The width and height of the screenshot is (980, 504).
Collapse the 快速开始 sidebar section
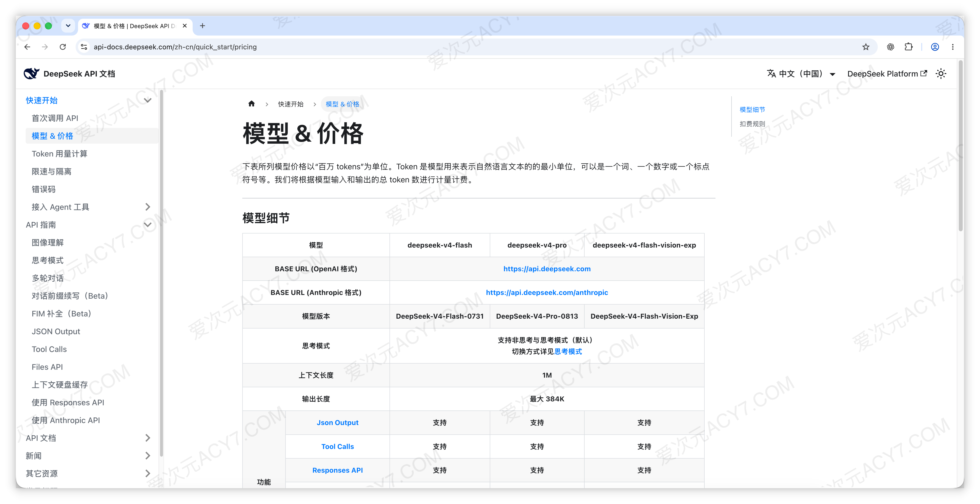pos(148,100)
